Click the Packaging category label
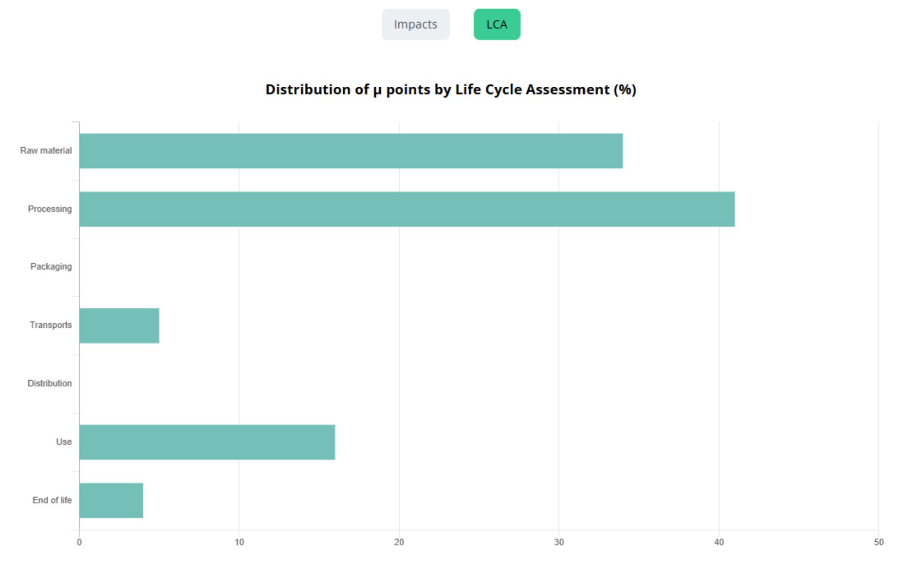The width and height of the screenshot is (924, 573). 51,267
